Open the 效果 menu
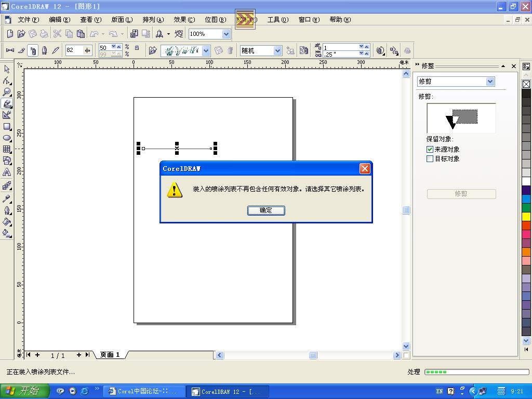This screenshot has height=399, width=532. pyautogui.click(x=184, y=20)
